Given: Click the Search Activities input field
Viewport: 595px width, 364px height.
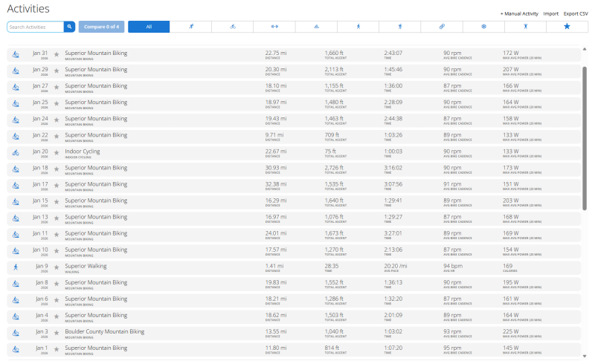Looking at the screenshot, I should tap(36, 27).
